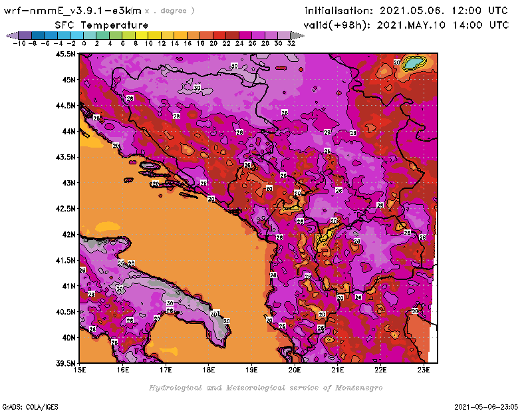Select the green legend swatch between 4 and 6

(115, 35)
